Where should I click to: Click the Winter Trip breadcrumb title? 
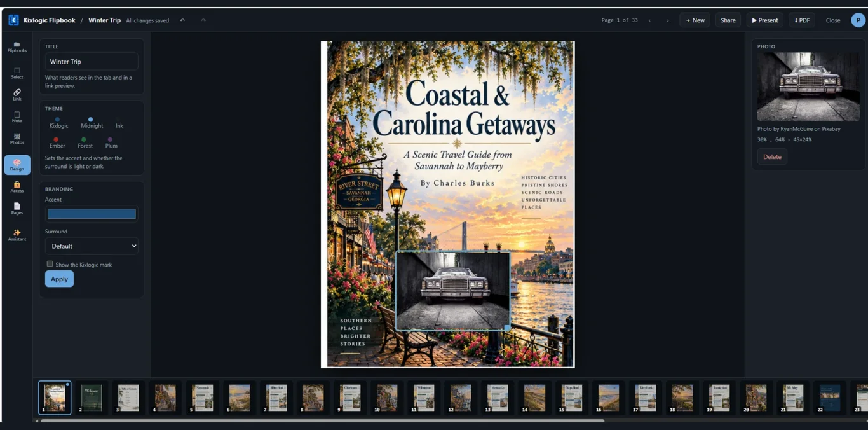point(104,20)
